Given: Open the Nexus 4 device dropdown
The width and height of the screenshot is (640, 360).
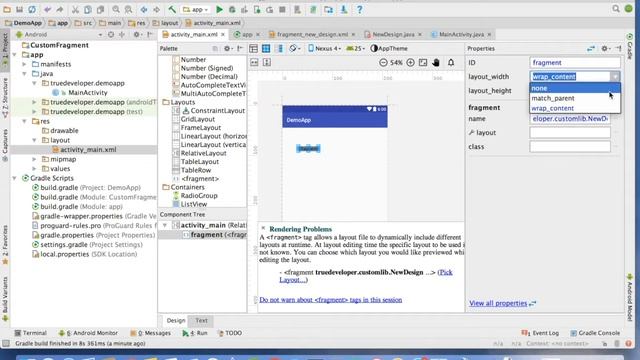Looking at the screenshot, I should 325,48.
